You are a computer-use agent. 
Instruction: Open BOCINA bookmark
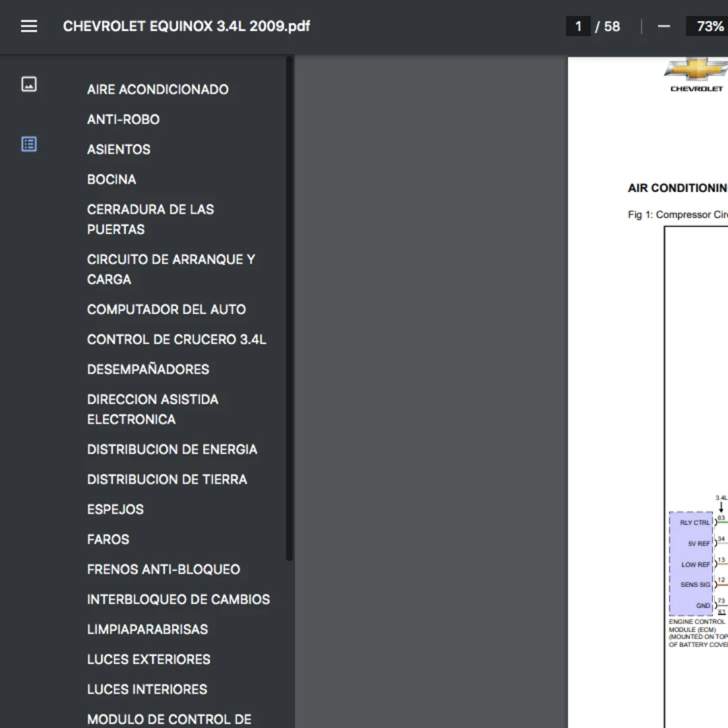(x=111, y=180)
